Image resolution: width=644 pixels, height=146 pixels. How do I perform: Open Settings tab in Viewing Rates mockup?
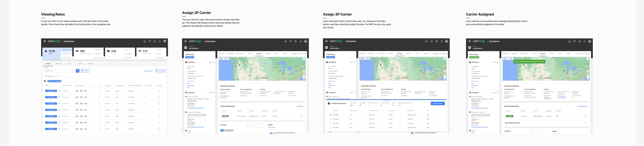(90, 64)
